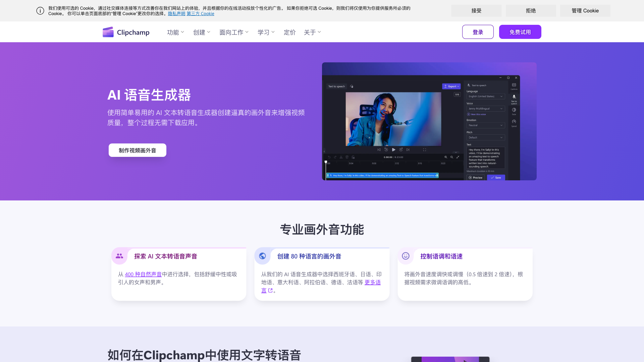Click the white playhead marker on the editor timeline
Image resolution: width=644 pixels, height=362 pixels.
[326, 162]
